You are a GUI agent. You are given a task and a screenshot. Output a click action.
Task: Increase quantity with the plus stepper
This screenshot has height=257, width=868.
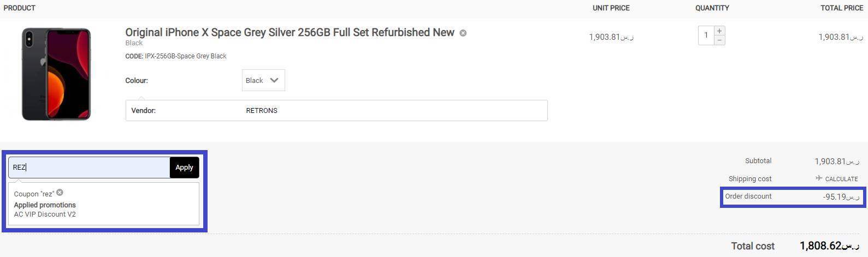point(719,31)
